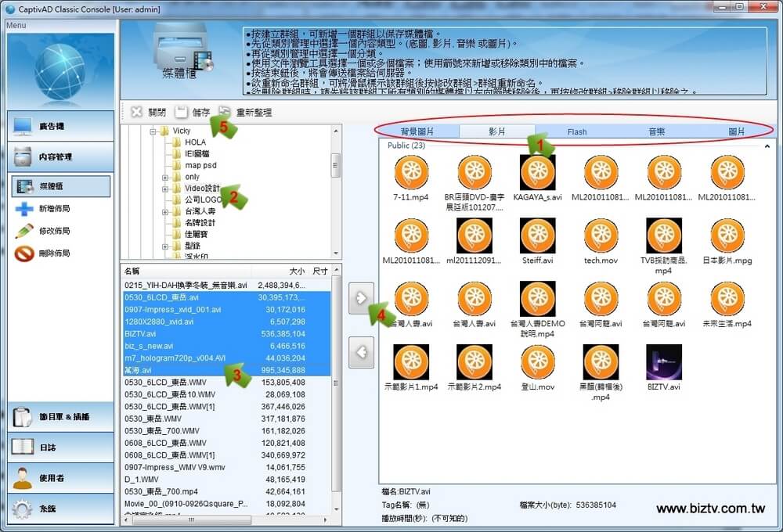Image resolution: width=783 pixels, height=532 pixels.
Task: Click the 儲存 save toolbar icon
Action: pos(182,112)
